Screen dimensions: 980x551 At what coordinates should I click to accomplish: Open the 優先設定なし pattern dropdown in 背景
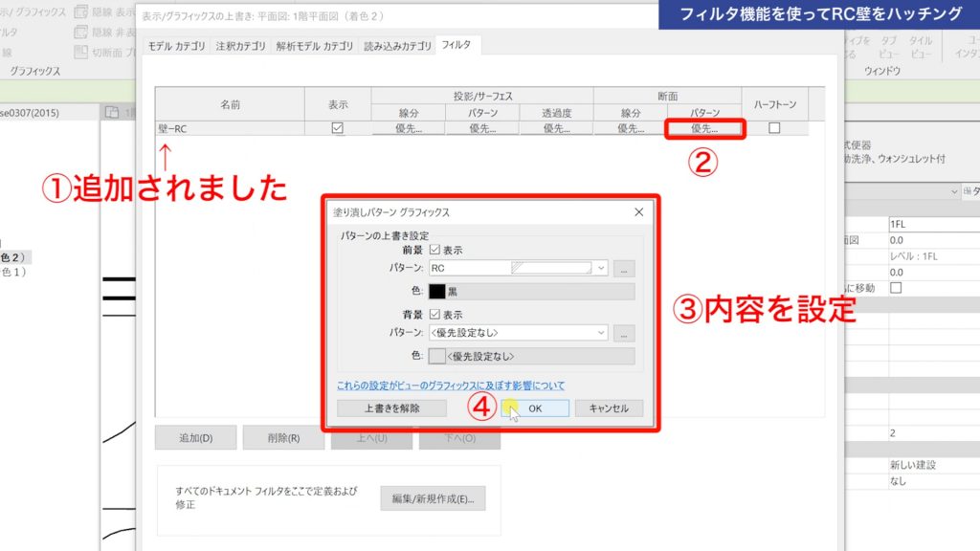point(602,333)
